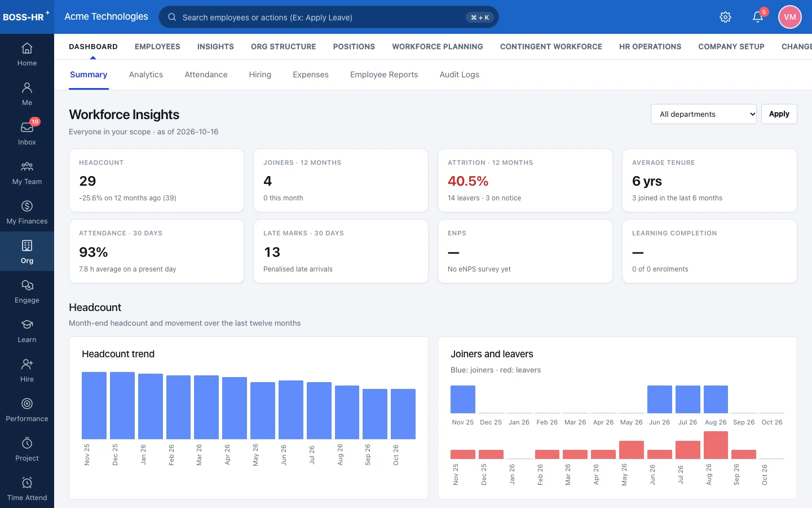Open My Finances section
Viewport: 812px width, 508px height.
coord(27,213)
